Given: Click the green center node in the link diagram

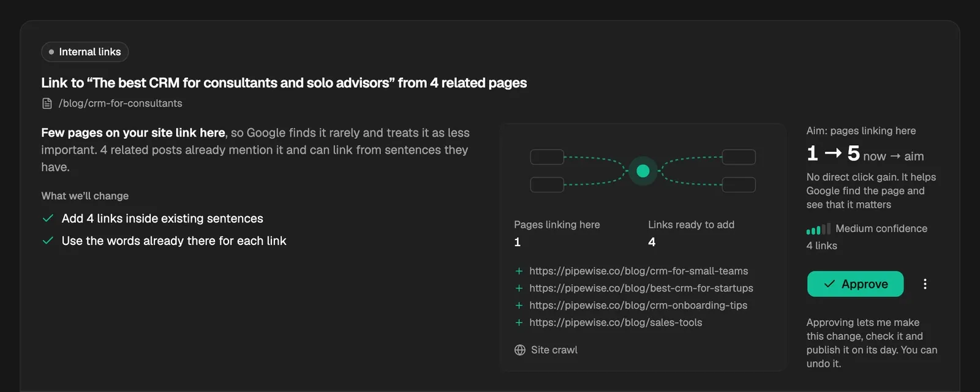Looking at the screenshot, I should 643,171.
